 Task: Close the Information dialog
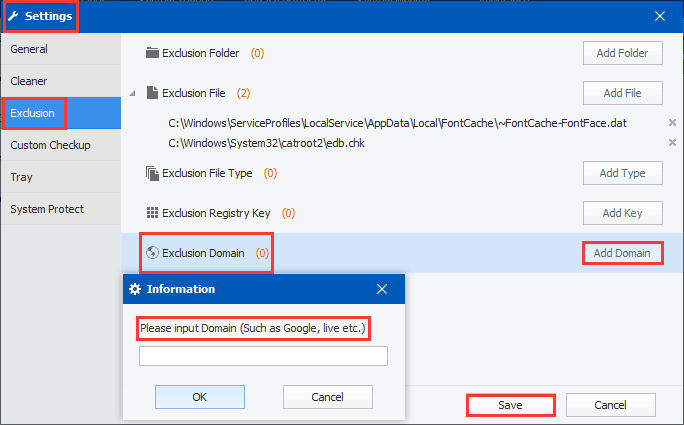[381, 289]
